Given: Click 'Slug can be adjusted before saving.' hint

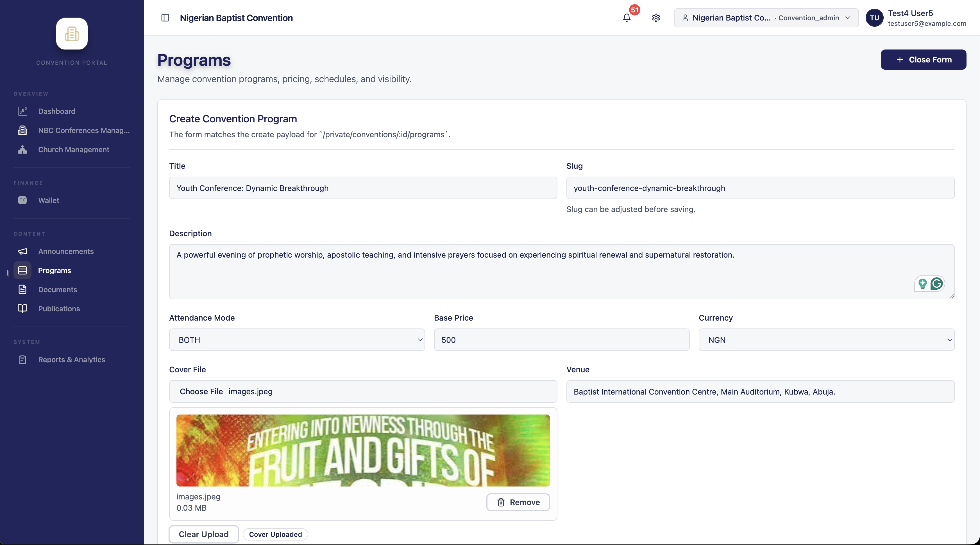Looking at the screenshot, I should tap(631, 209).
